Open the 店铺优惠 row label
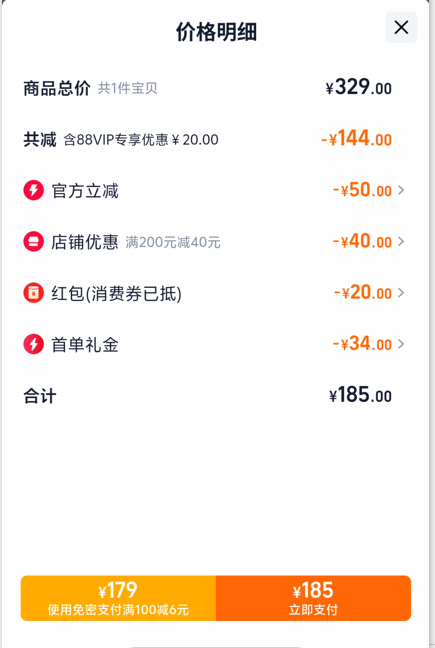 coord(85,242)
